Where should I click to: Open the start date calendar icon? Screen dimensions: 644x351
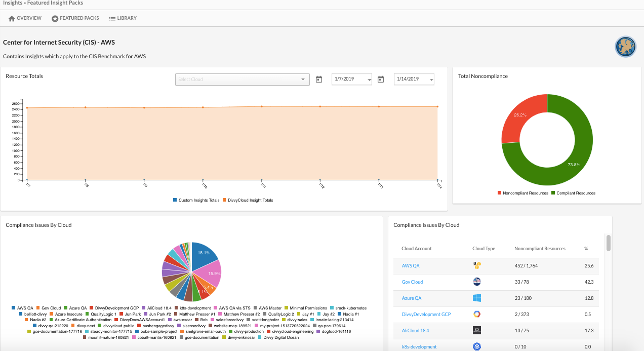(x=319, y=80)
